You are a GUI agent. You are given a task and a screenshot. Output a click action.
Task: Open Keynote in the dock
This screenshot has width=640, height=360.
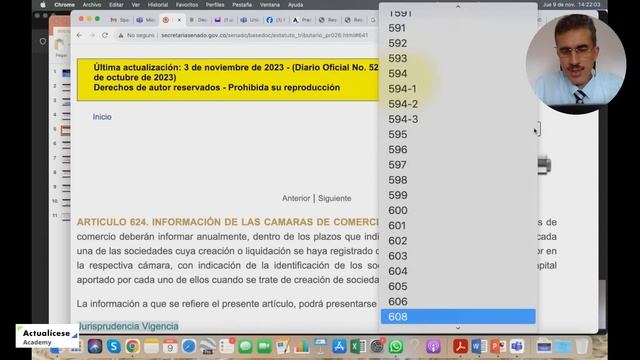coord(320,347)
